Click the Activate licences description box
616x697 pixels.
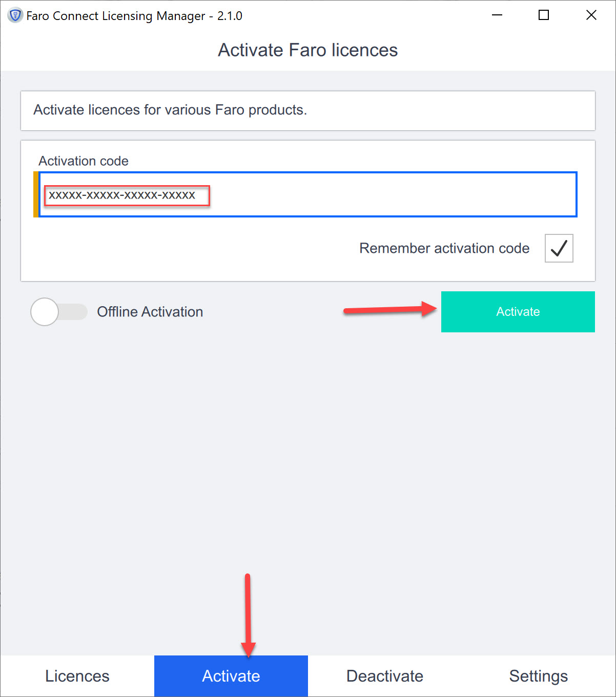pyautogui.click(x=308, y=111)
